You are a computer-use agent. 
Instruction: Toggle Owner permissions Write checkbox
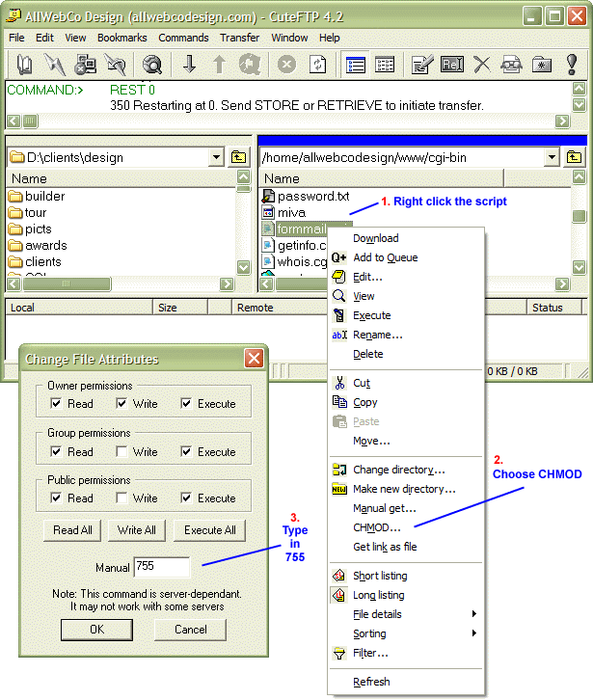121,404
